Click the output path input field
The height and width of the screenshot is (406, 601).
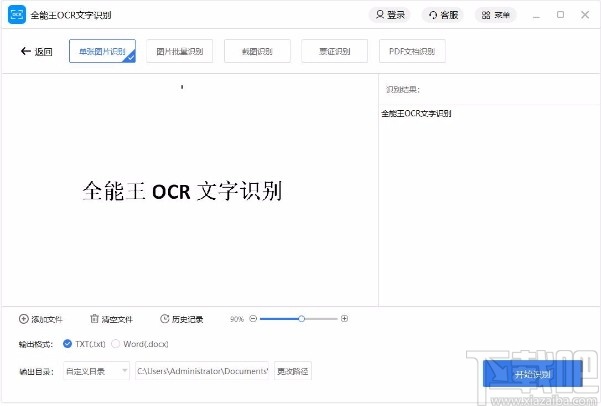click(x=202, y=371)
